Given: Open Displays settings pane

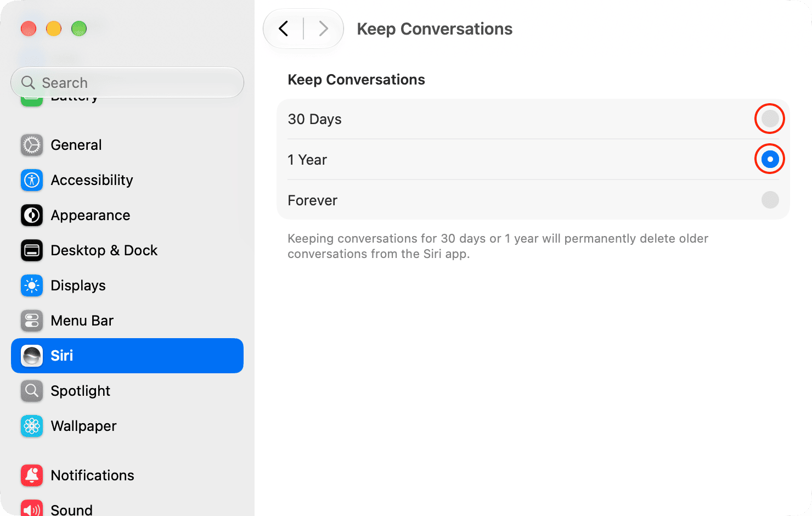Looking at the screenshot, I should [x=127, y=285].
